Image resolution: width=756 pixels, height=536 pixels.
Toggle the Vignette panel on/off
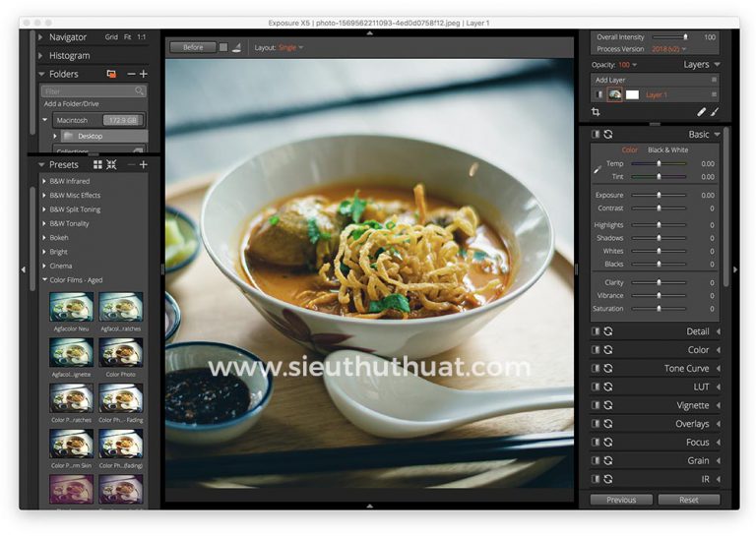click(x=596, y=405)
